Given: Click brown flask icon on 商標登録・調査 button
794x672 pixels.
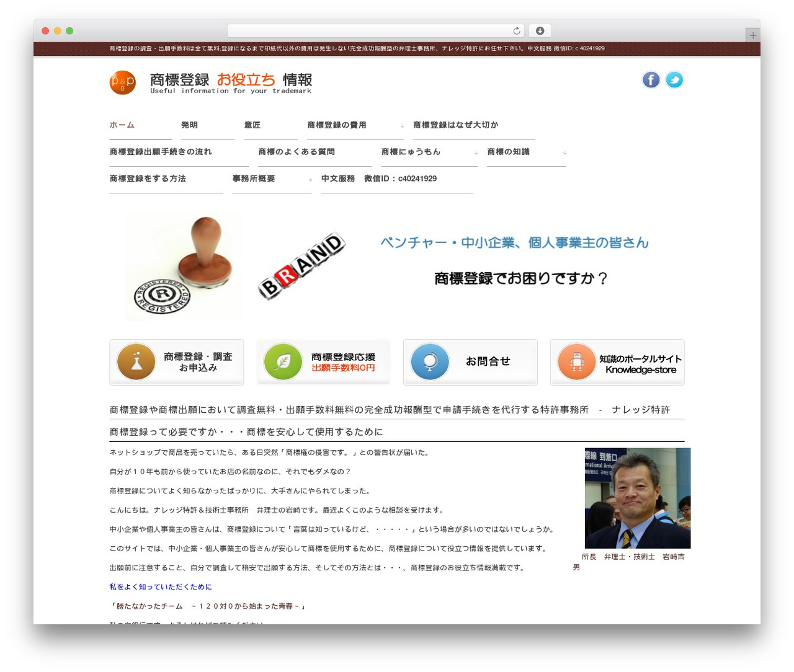Looking at the screenshot, I should coord(136,361).
